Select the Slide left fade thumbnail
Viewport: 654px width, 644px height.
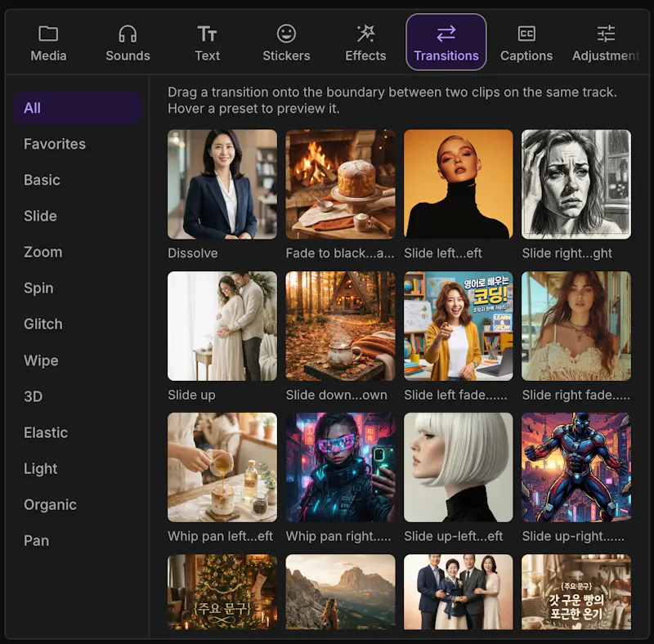(459, 326)
